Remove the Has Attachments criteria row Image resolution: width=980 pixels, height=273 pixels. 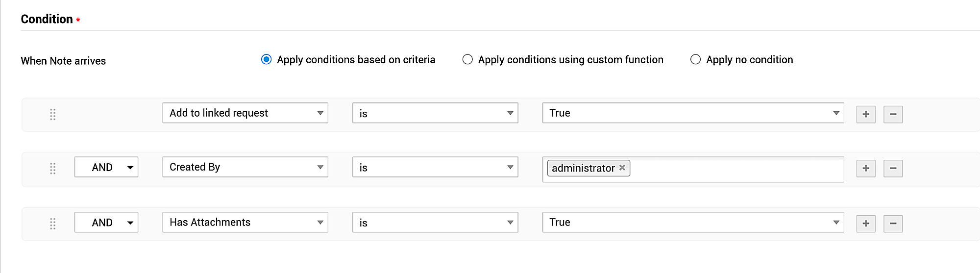click(893, 223)
